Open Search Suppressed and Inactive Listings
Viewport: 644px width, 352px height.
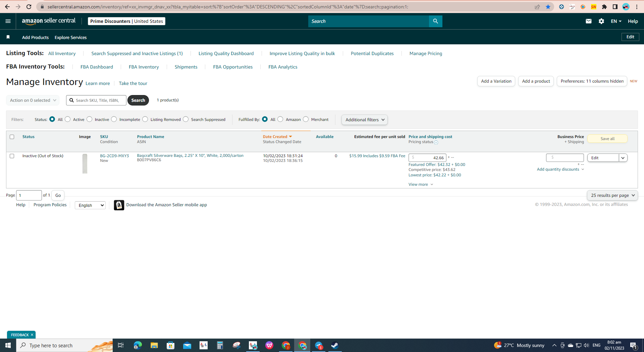point(137,53)
